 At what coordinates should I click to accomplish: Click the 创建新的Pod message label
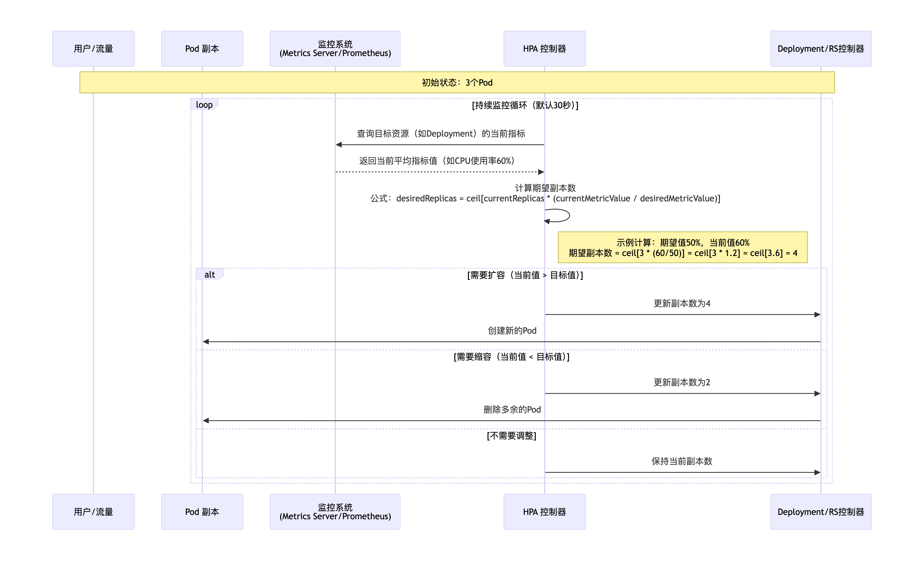click(512, 331)
